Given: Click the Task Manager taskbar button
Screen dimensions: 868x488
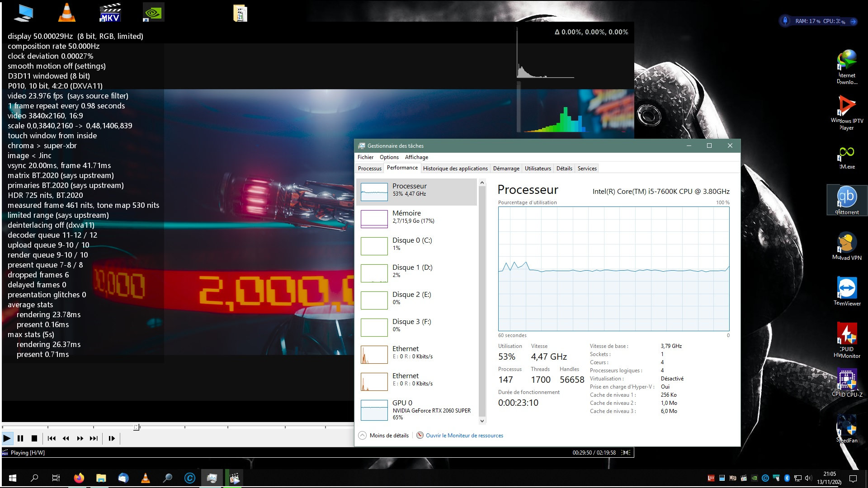Looking at the screenshot, I should point(212,478).
